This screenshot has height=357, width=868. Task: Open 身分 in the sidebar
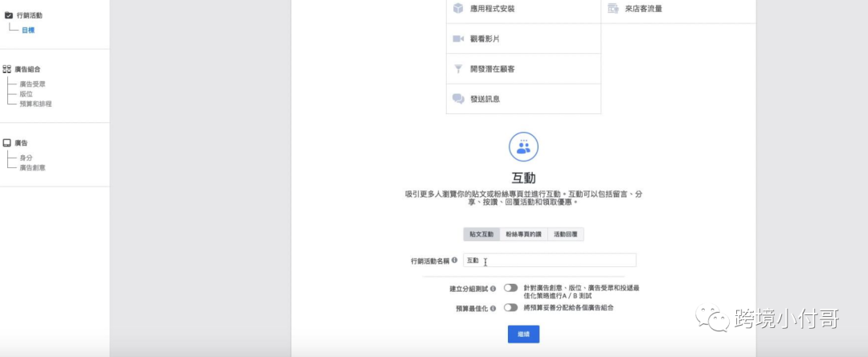[x=26, y=158]
